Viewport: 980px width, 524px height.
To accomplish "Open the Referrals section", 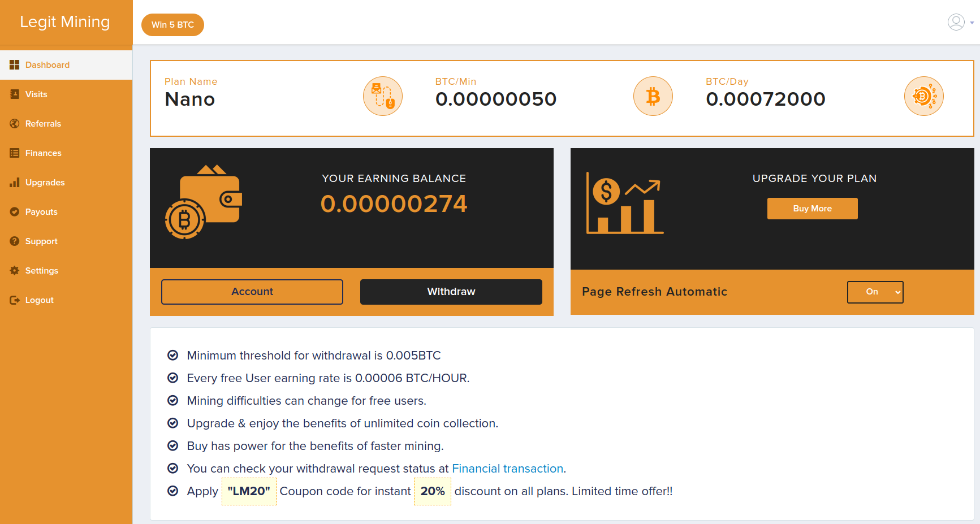I will 66,124.
